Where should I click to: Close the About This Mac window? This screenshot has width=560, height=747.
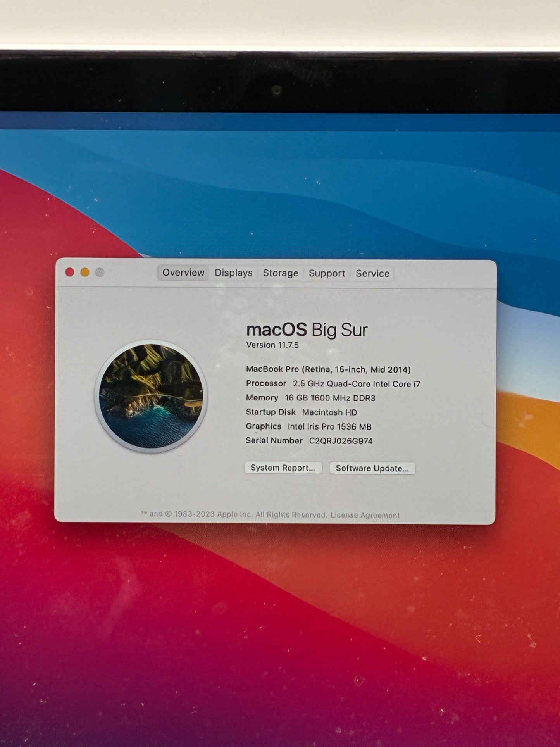click(70, 272)
